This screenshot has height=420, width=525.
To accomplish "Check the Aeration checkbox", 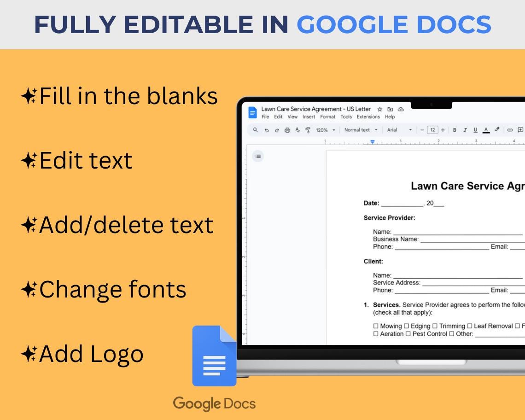I will (376, 334).
